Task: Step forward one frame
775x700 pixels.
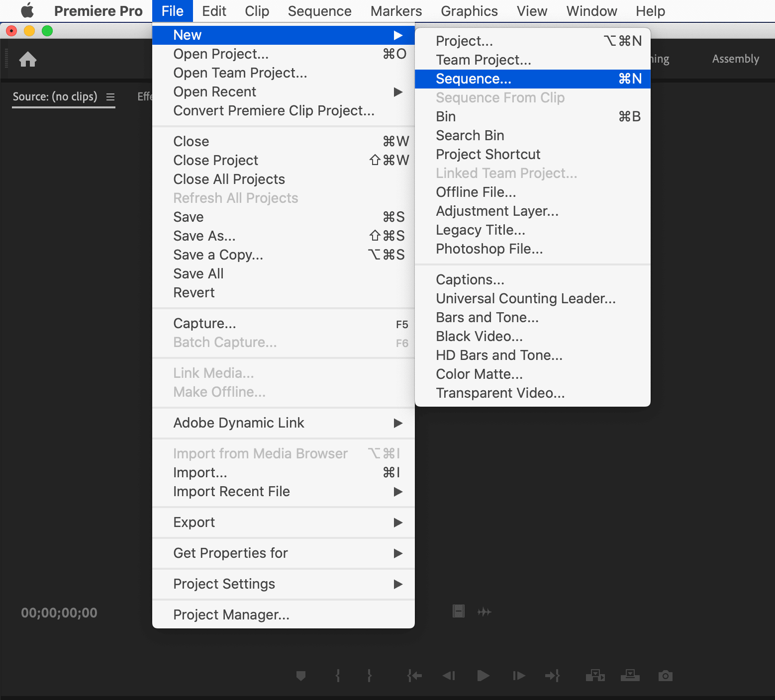Action: coord(519,676)
